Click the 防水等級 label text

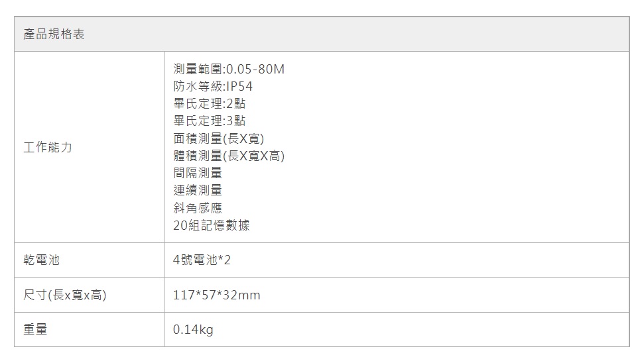(197, 87)
